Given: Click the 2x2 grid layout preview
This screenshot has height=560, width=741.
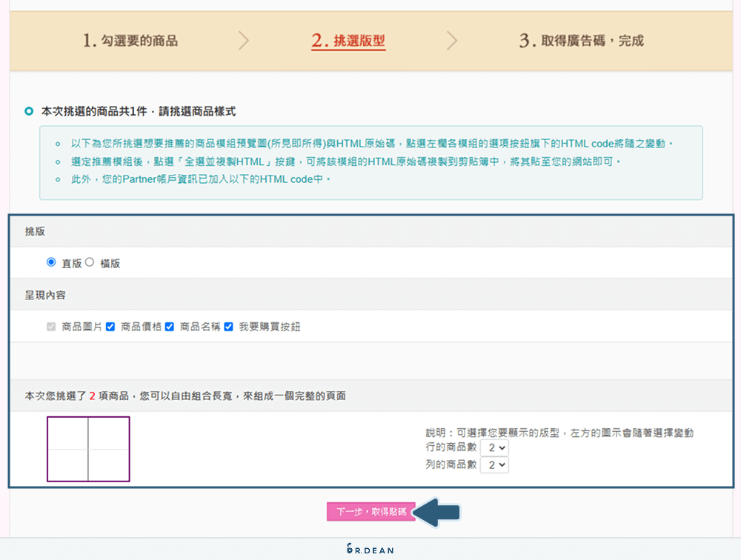Looking at the screenshot, I should pos(88,448).
